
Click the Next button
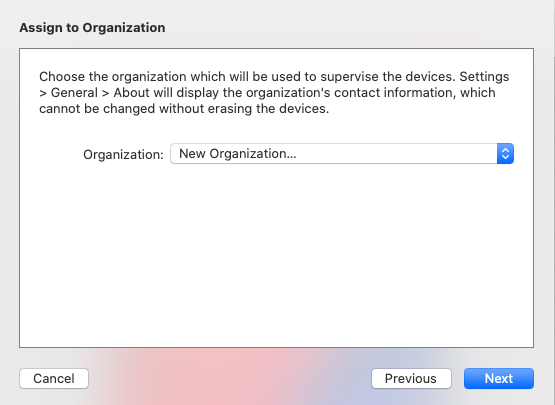499,378
